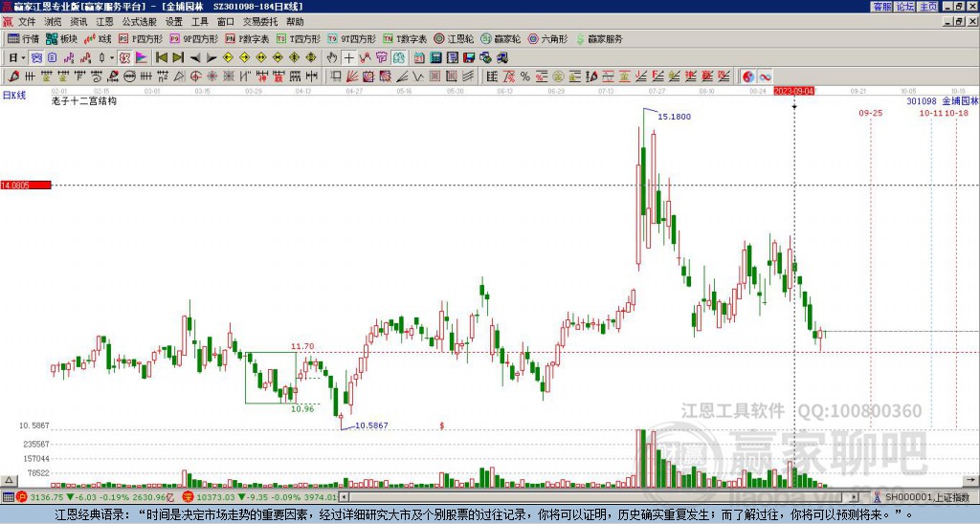Image resolution: width=980 pixels, height=524 pixels.
Task: Open the 9P四方形 tool
Action: [x=194, y=38]
